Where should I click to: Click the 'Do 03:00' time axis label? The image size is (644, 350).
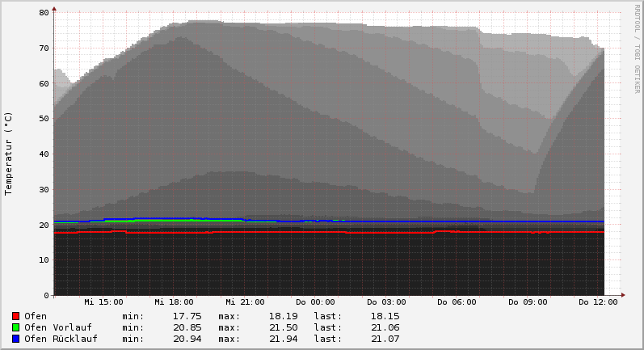(x=386, y=302)
